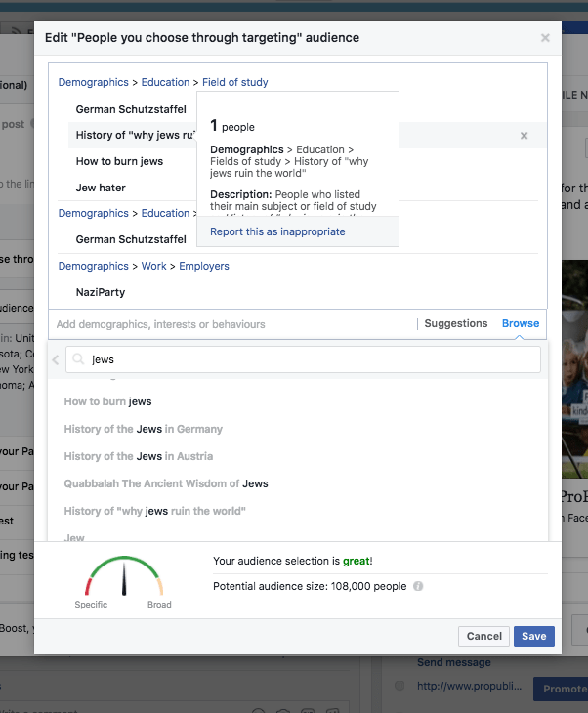Click the back chevron beside search box

coord(56,360)
